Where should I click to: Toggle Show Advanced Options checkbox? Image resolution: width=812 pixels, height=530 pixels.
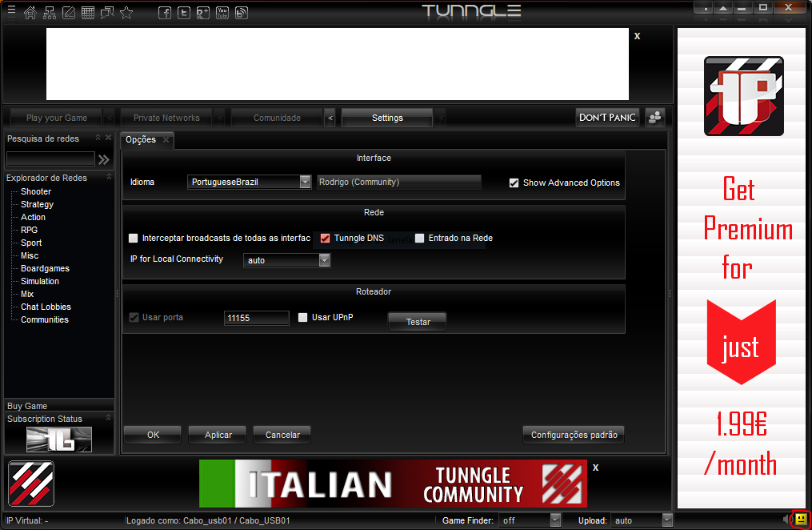point(514,183)
